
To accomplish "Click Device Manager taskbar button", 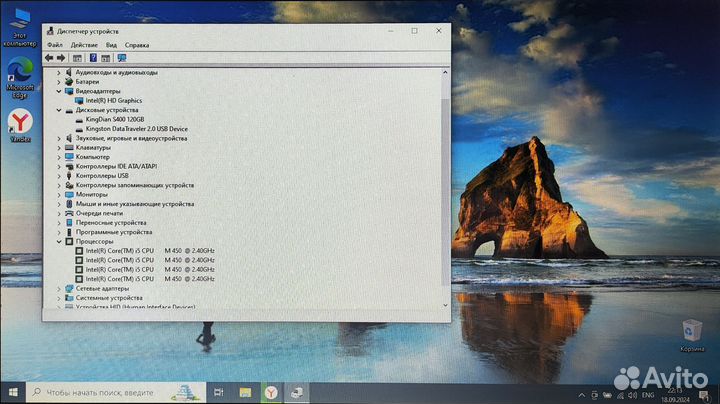I will (x=297, y=393).
